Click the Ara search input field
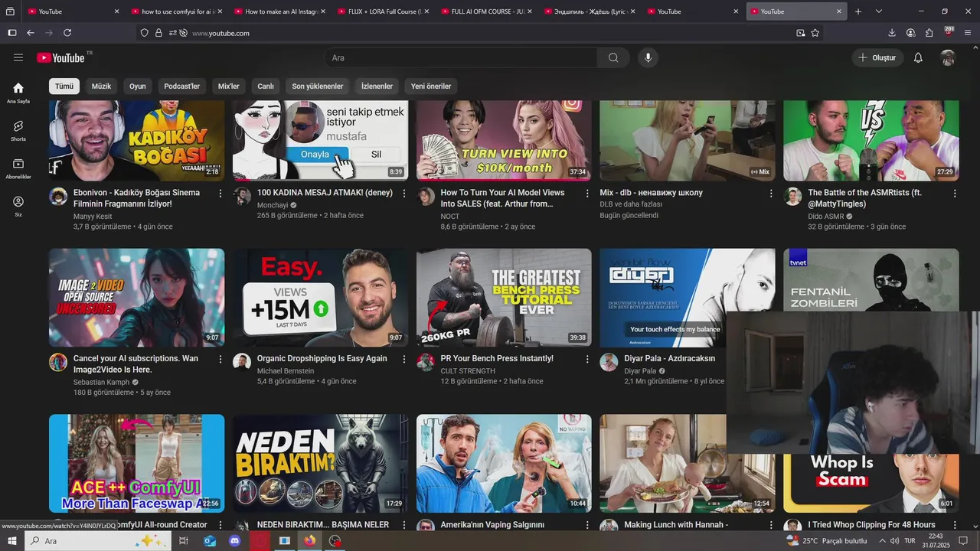Screen dimensions: 980x551 tap(461, 57)
